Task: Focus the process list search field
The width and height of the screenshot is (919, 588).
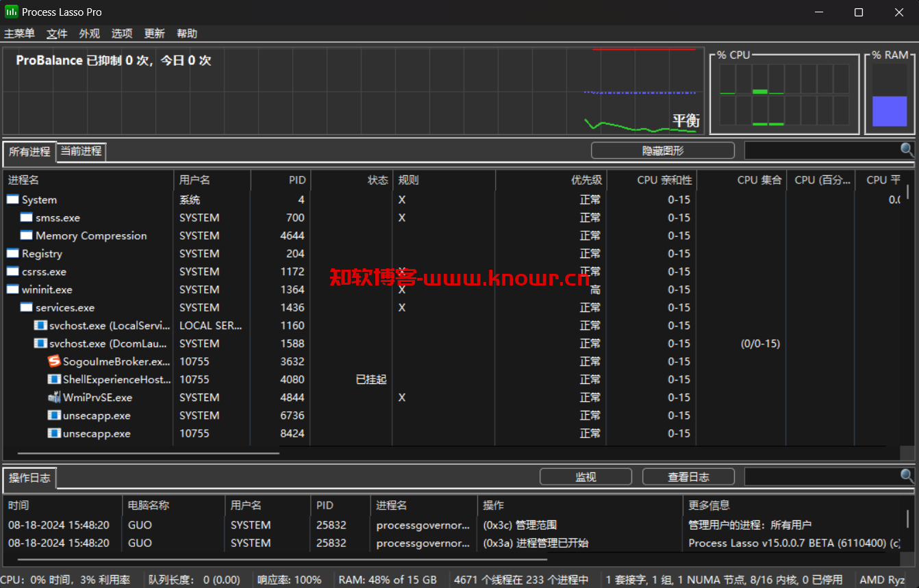Action: point(822,150)
